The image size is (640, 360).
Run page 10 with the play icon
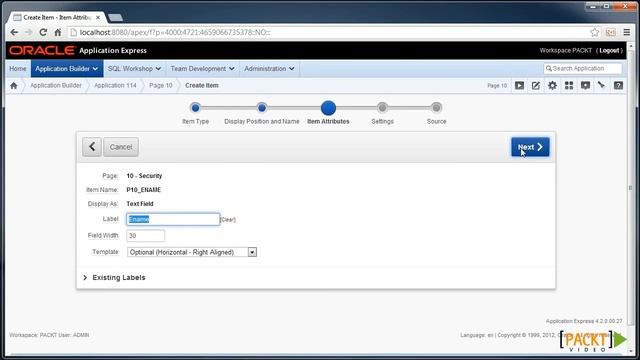point(519,85)
